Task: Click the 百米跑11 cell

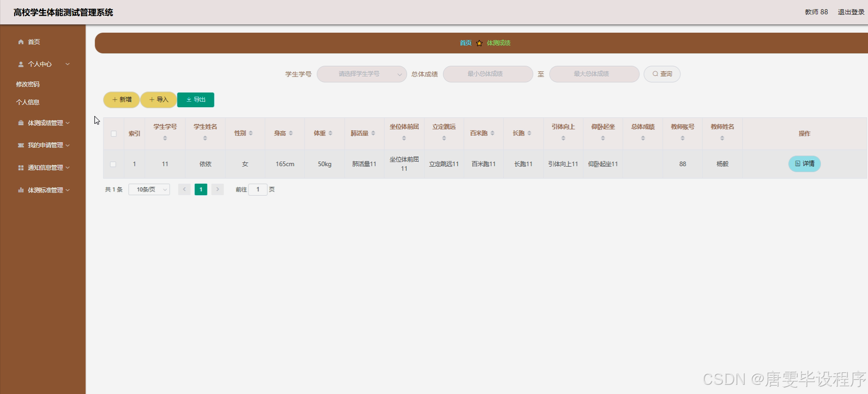Action: 483,164
